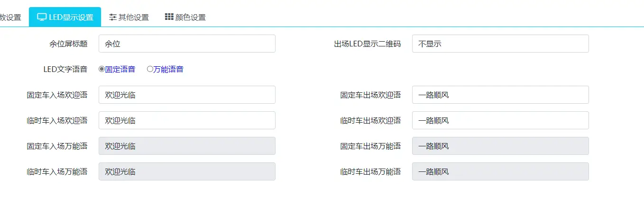
Task: Click the disabled 固定车出场万能语 field
Action: point(500,146)
